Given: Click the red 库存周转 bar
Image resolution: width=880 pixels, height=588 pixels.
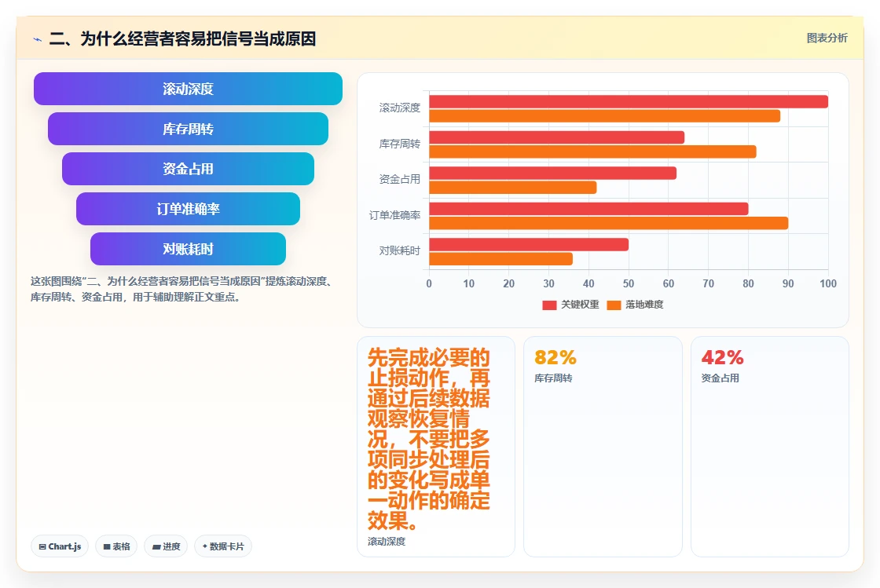Looking at the screenshot, I should [557, 137].
